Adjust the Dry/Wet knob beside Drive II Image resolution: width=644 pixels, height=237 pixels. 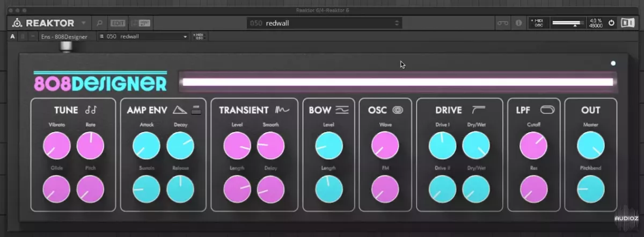pyautogui.click(x=476, y=190)
